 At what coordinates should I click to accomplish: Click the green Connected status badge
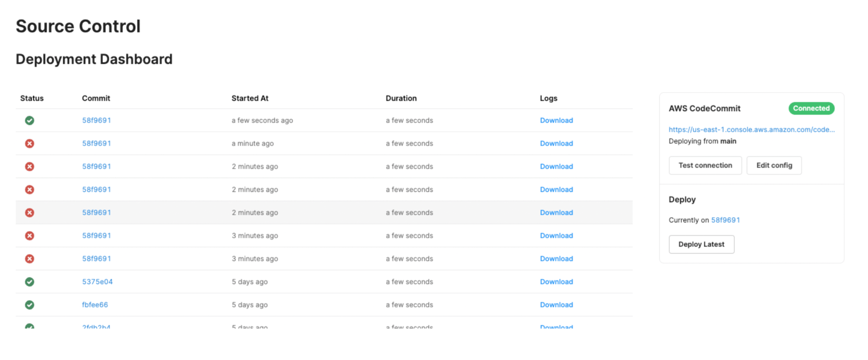tap(811, 109)
